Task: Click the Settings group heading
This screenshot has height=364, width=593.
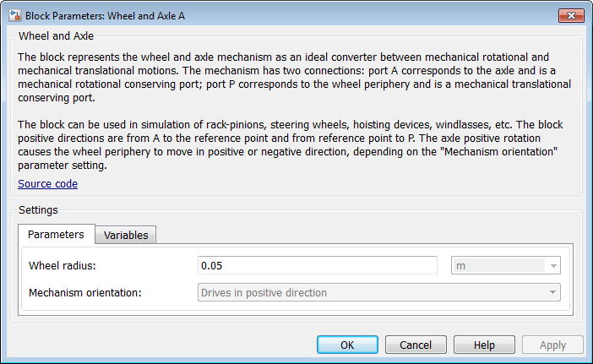Action: click(37, 209)
